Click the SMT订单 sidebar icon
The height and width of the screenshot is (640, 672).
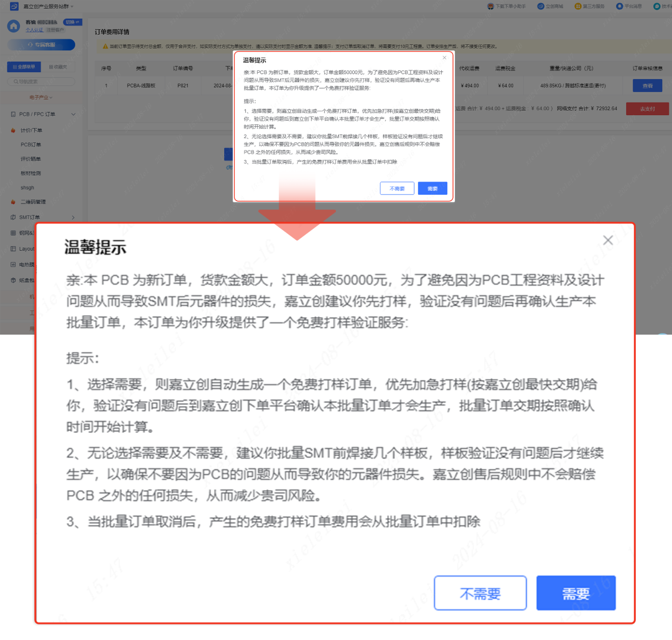(13, 217)
